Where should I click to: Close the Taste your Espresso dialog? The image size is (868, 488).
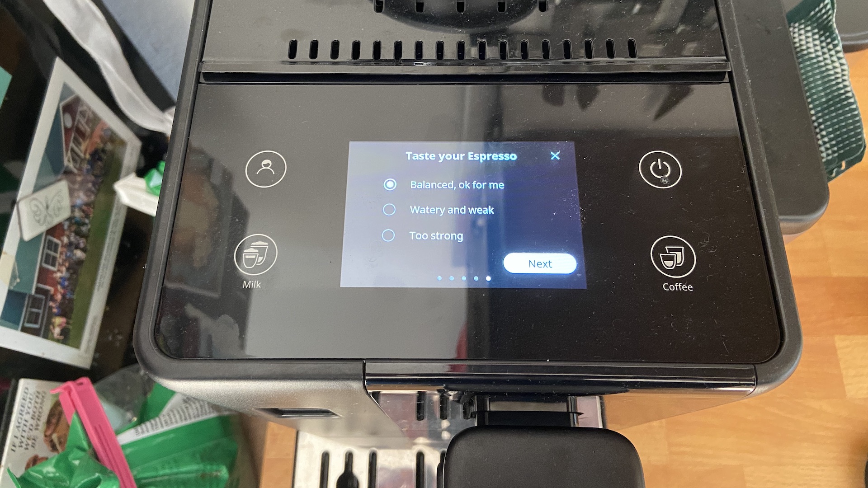554,156
